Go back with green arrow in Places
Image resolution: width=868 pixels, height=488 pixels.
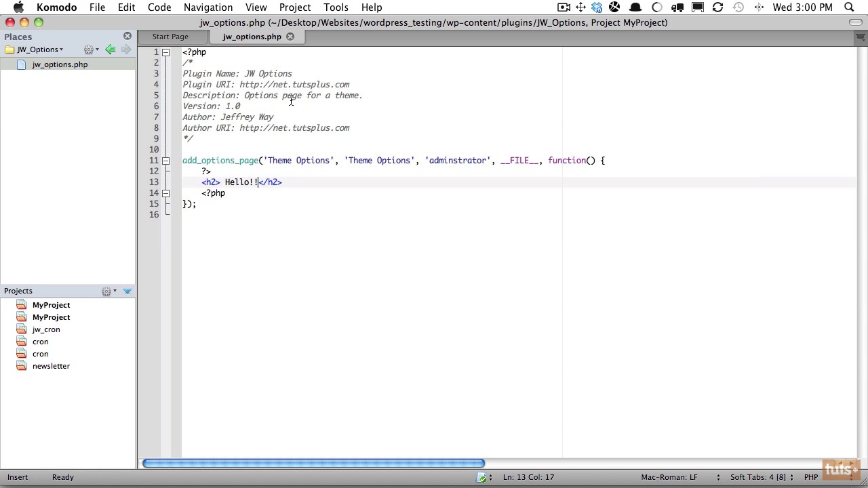(111, 49)
